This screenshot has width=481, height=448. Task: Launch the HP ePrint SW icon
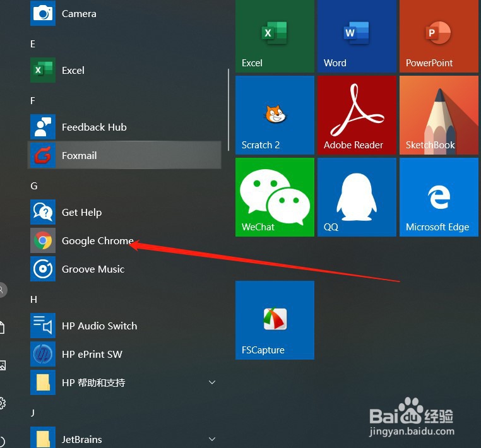43,354
